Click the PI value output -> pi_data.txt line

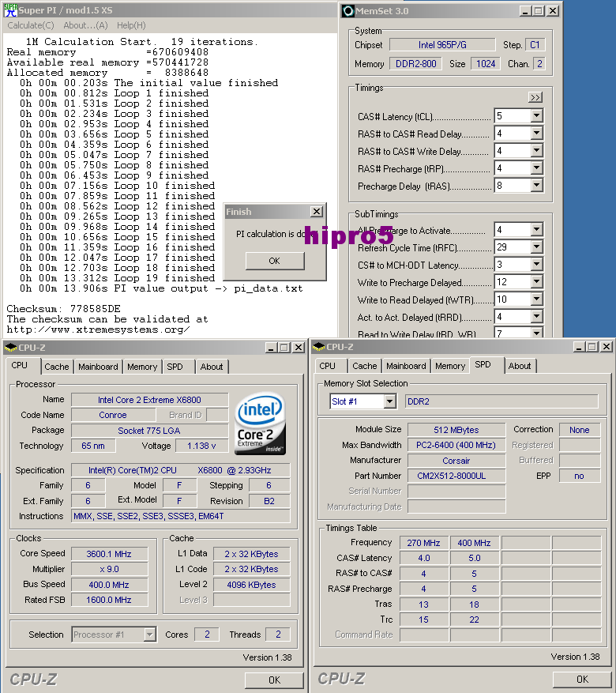[161, 288]
